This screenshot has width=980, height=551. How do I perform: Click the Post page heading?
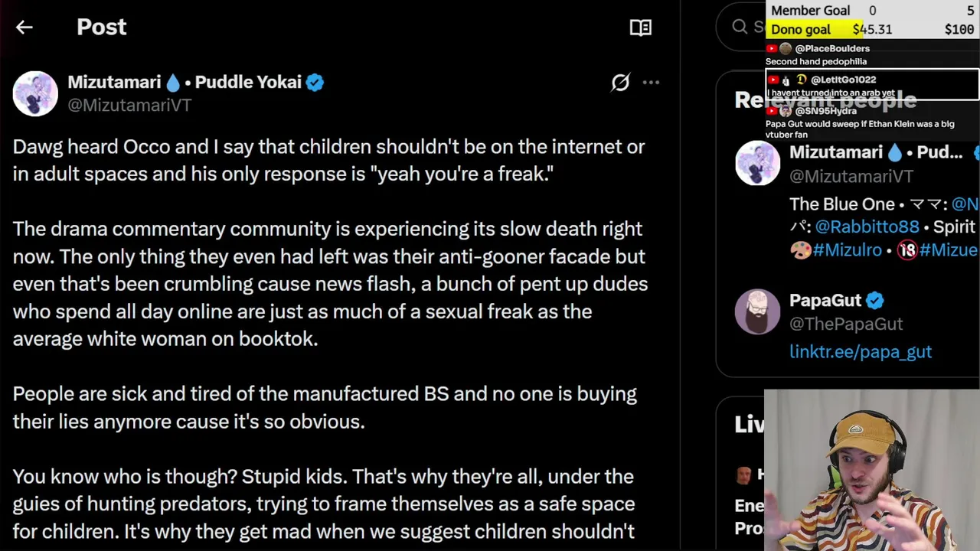click(x=101, y=28)
